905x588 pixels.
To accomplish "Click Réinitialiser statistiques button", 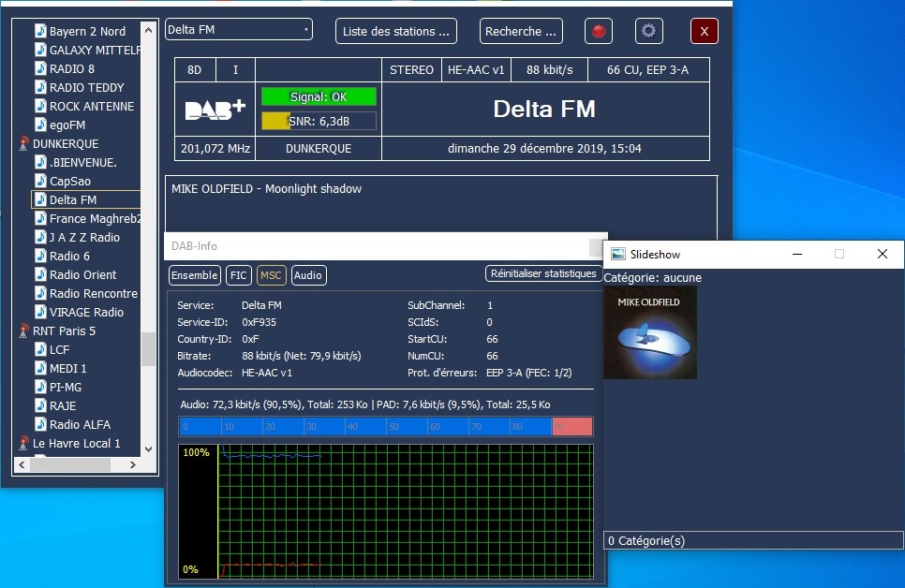I will [x=543, y=273].
